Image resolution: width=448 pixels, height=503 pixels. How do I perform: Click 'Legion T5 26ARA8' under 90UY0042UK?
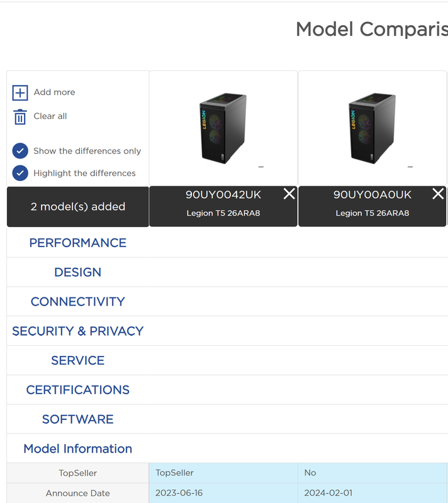(x=223, y=213)
